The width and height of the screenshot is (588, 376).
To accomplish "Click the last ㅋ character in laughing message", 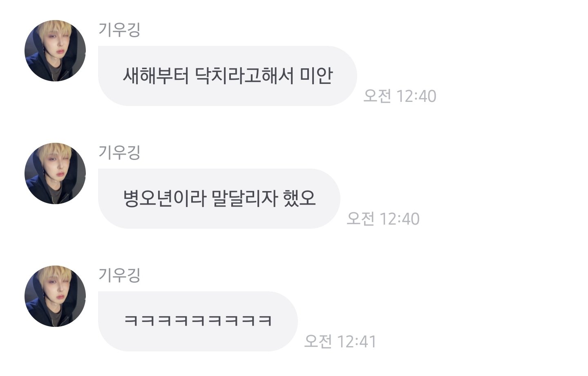I will point(265,320).
